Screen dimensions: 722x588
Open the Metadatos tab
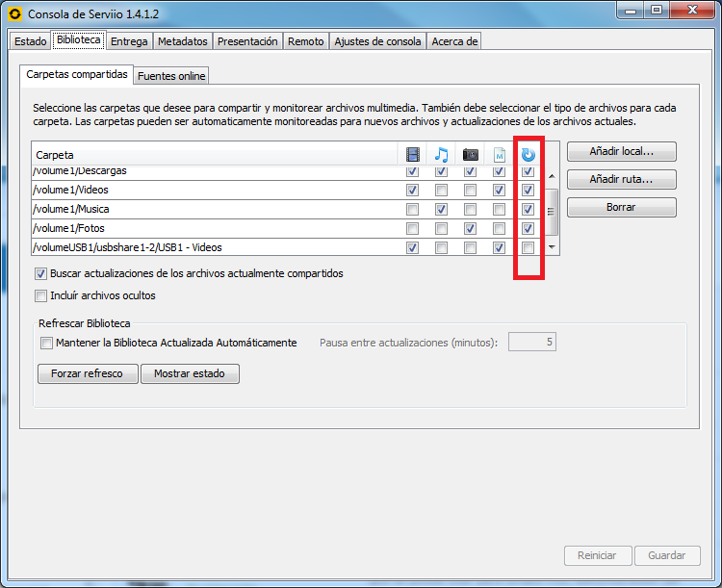[182, 41]
